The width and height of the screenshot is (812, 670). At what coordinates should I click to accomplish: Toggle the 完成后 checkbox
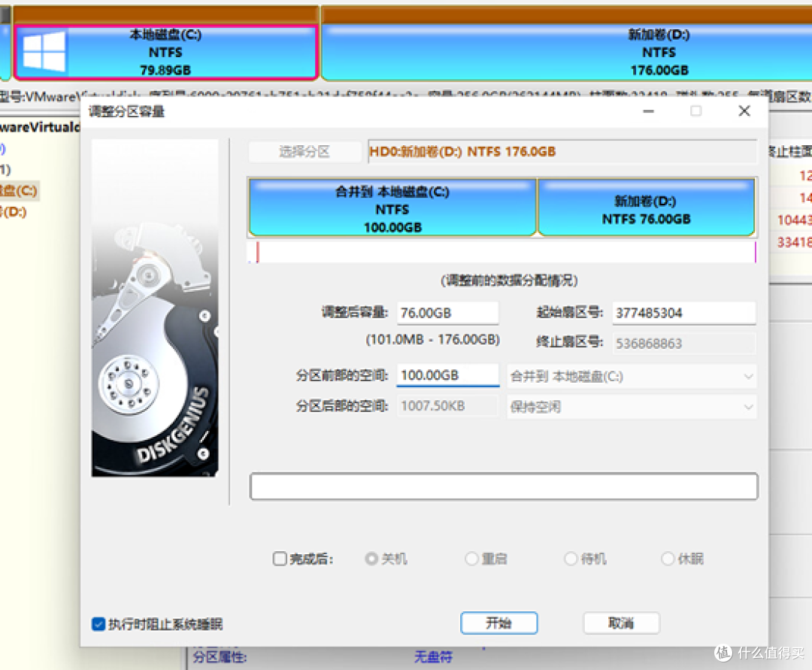pos(280,559)
